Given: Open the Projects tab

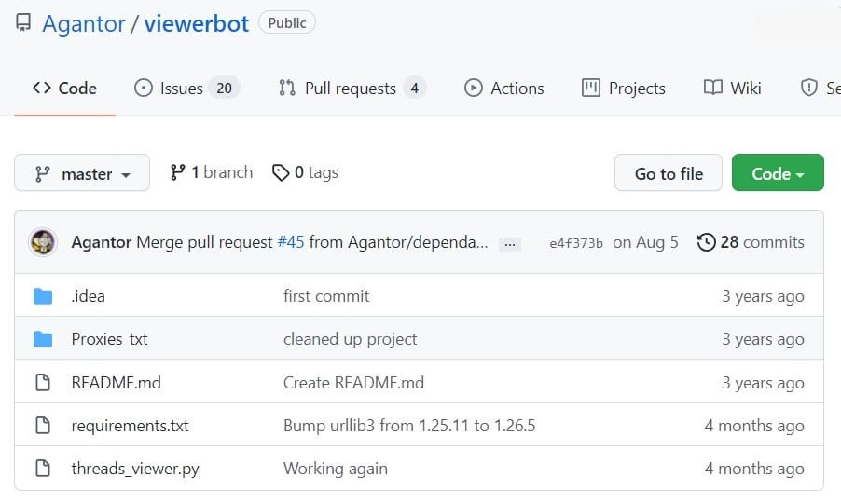Looking at the screenshot, I should pos(623,88).
